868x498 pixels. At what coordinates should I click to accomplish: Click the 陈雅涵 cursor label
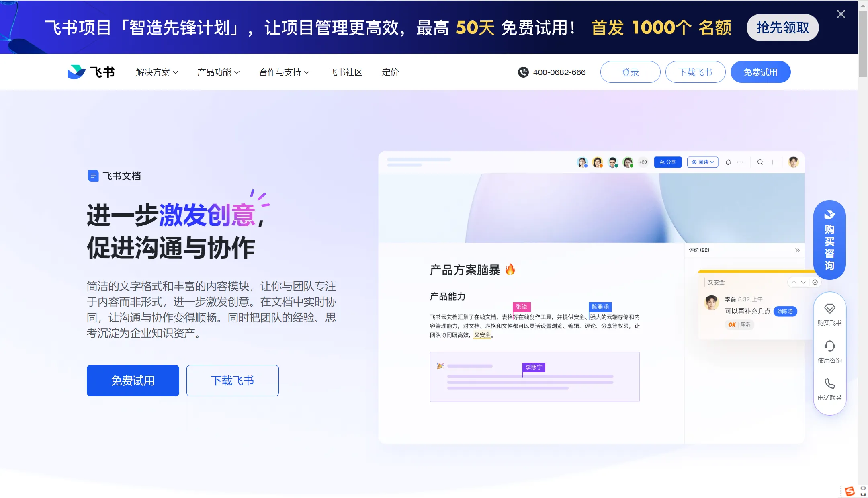600,307
